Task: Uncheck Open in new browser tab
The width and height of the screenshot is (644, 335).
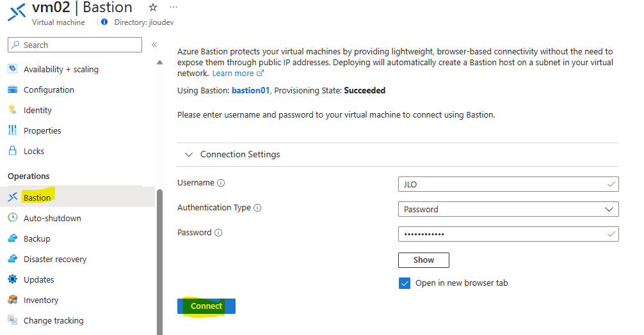Action: tap(405, 283)
